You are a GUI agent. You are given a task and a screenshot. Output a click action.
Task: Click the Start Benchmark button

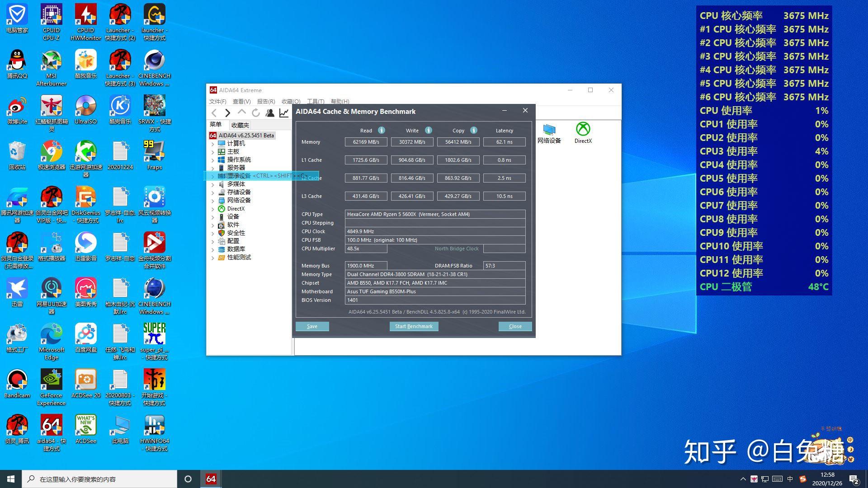click(x=414, y=326)
